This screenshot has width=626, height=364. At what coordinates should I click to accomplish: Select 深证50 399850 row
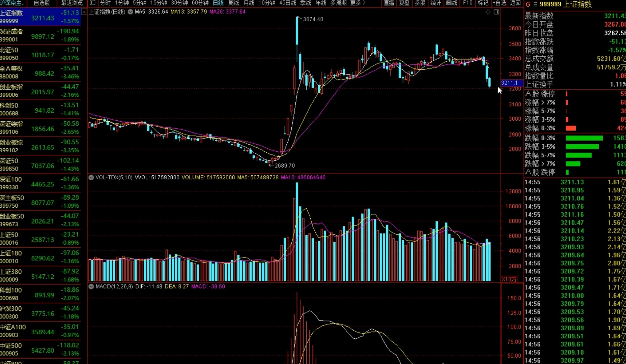[x=40, y=165]
